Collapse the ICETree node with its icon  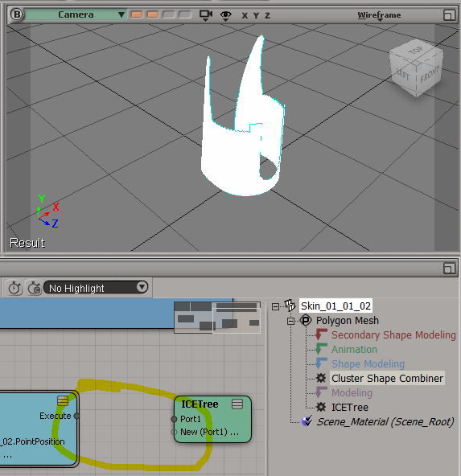coord(237,404)
